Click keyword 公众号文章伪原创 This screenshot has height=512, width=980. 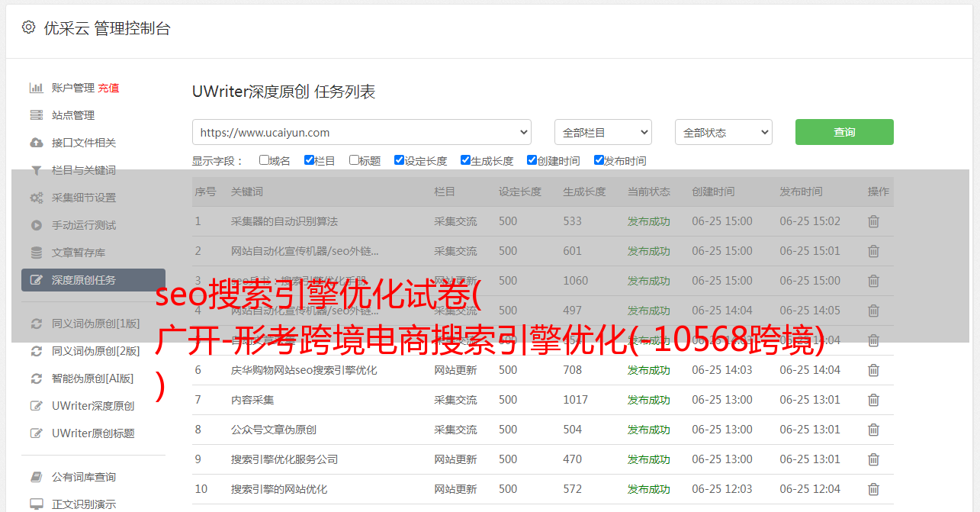(x=274, y=430)
